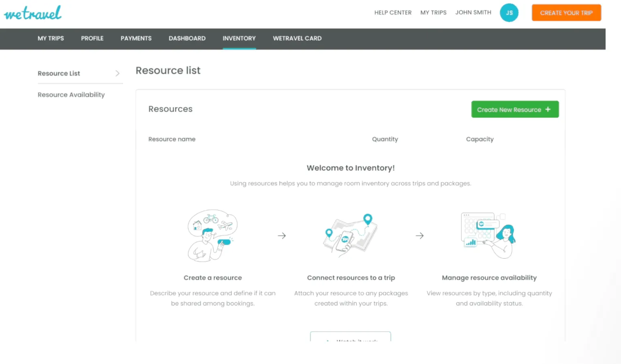Open the WeTravel Card tab

click(x=297, y=39)
